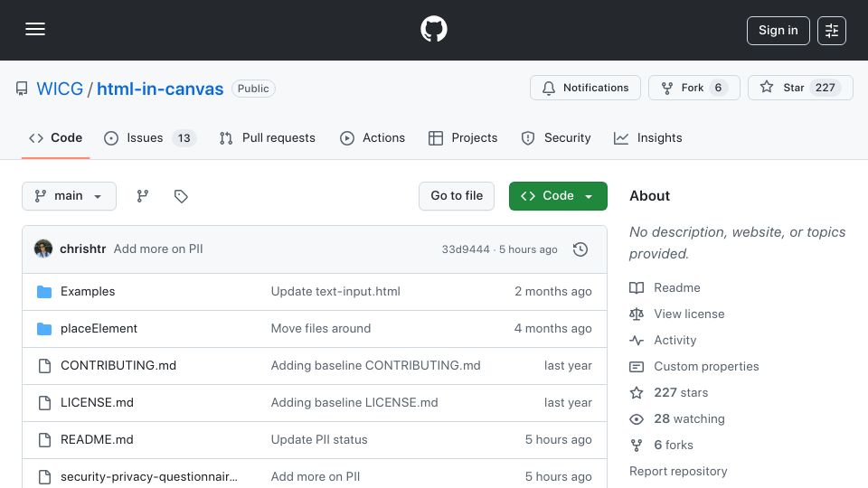
Task: Open chrishtr's avatar image
Action: tap(43, 249)
